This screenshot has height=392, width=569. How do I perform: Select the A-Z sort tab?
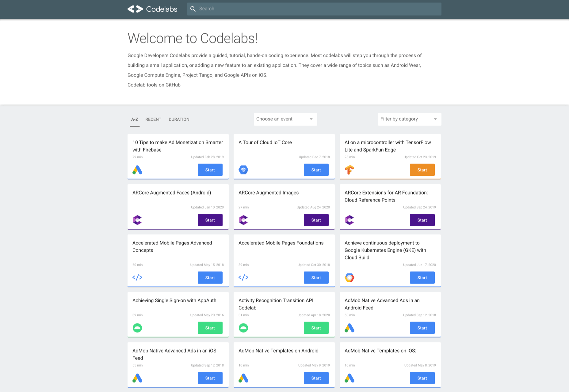pos(135,119)
